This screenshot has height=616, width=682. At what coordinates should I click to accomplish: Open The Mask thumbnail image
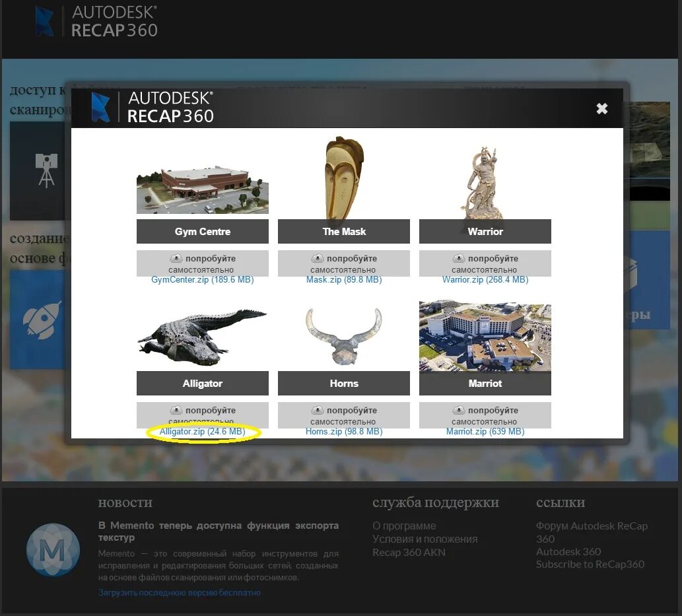tap(343, 178)
